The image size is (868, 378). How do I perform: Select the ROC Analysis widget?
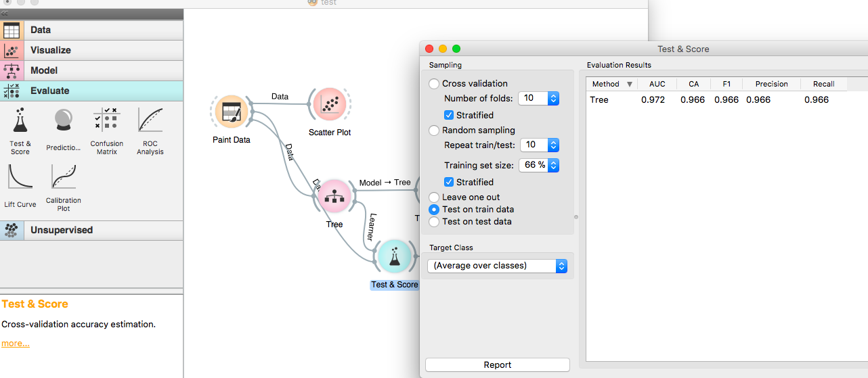click(x=150, y=131)
